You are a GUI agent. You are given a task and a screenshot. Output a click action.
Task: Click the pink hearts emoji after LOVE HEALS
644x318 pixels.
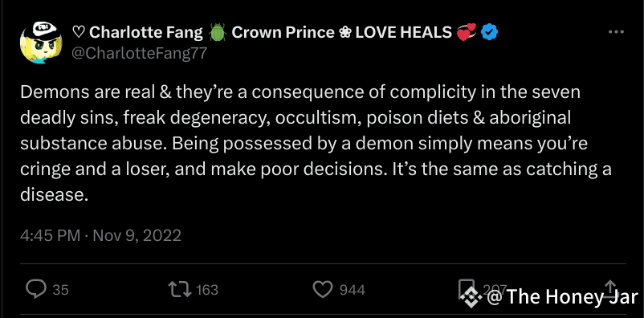coord(467,32)
